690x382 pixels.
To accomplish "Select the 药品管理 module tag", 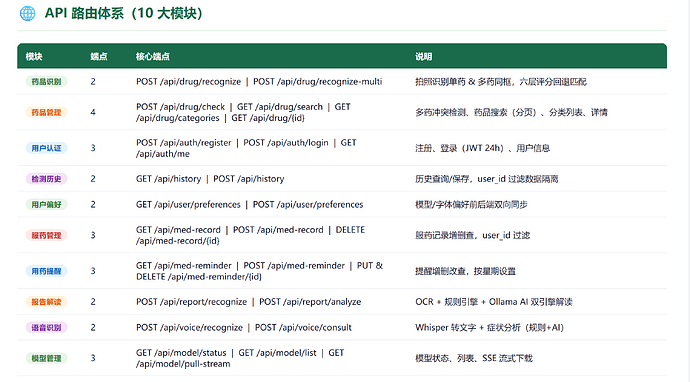I will (46, 112).
